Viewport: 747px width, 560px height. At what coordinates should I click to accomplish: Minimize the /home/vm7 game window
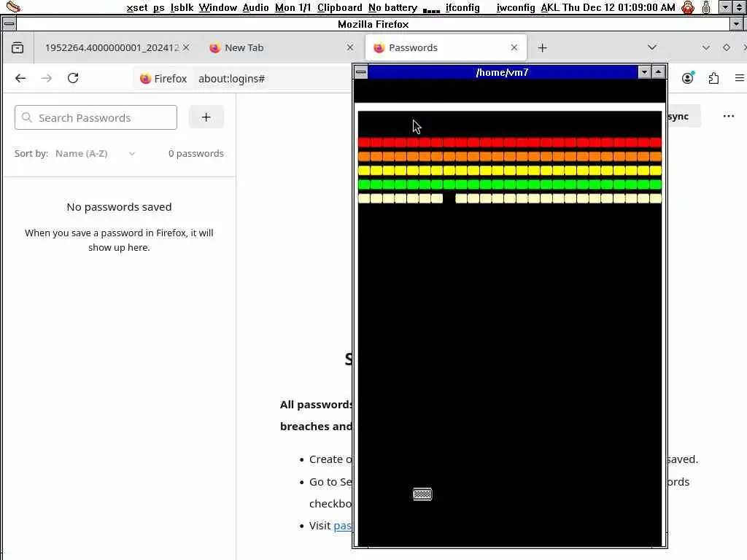coord(645,72)
